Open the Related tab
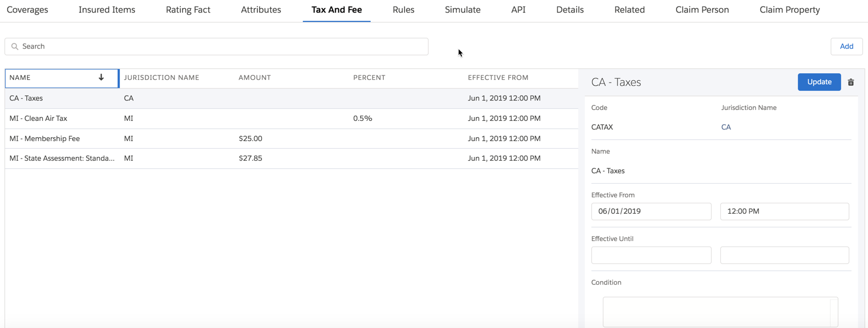This screenshot has width=868, height=328. coord(629,10)
